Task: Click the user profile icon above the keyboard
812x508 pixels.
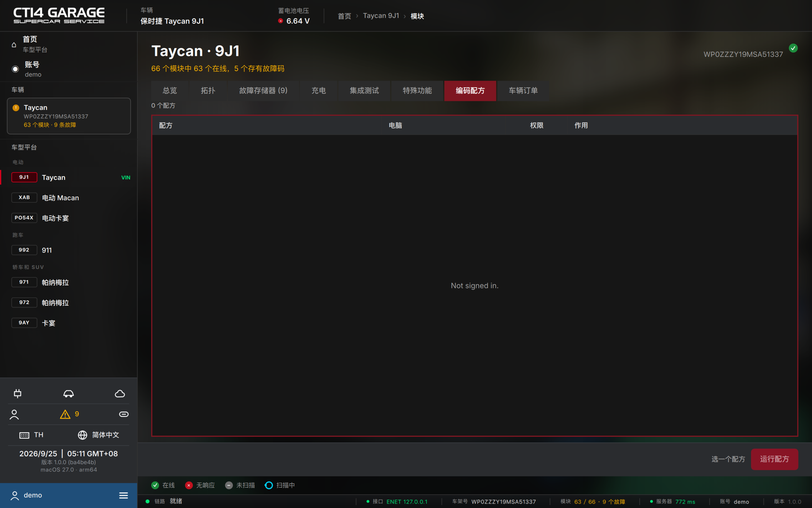Action: (14, 415)
